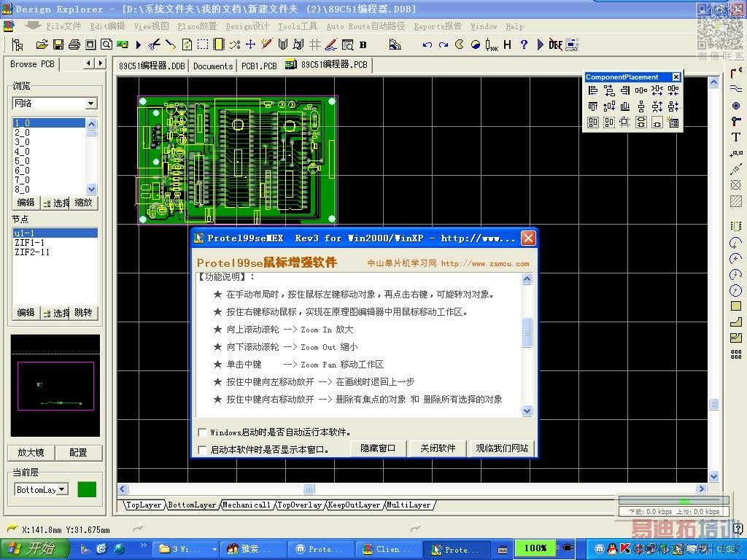Switch to the PCB1.PCB document tab
This screenshot has height=560, width=747.
(259, 66)
